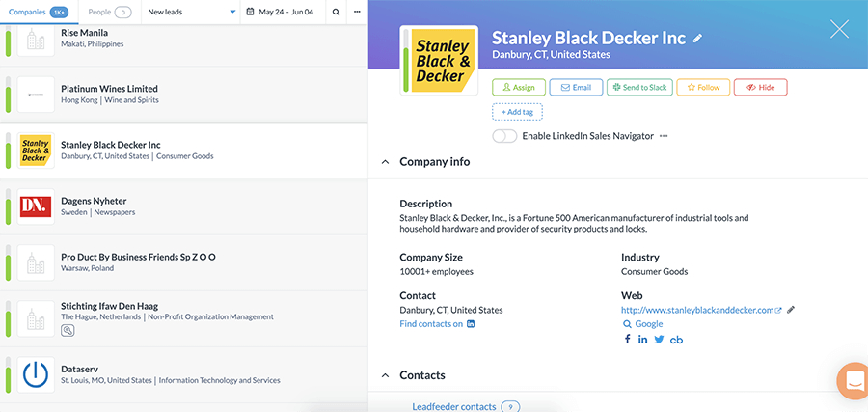Viewport: 868px width, 412px height.
Task: Click Stichting Ifaw placeholder building icon
Action: (36, 318)
